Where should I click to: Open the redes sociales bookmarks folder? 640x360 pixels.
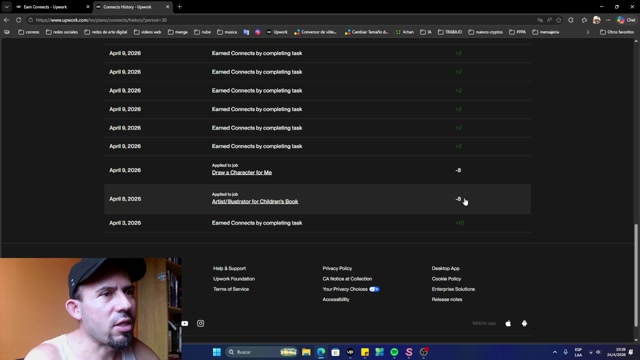coord(62,32)
